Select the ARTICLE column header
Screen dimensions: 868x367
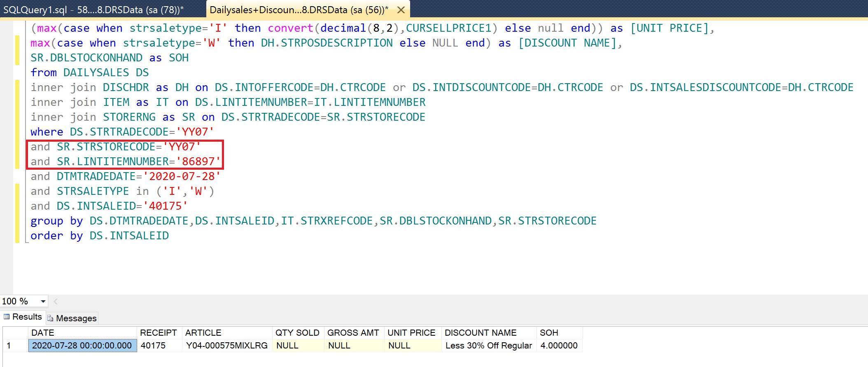click(x=226, y=333)
